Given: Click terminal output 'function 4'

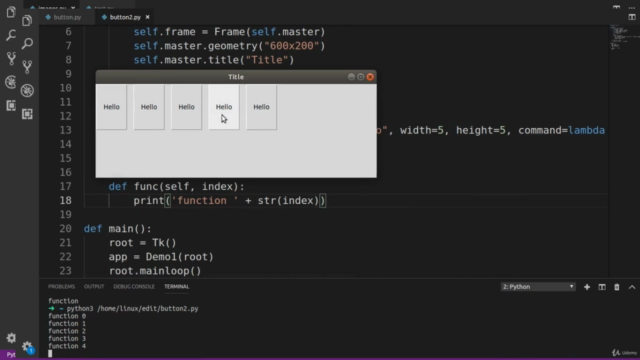Looking at the screenshot, I should [x=67, y=346].
